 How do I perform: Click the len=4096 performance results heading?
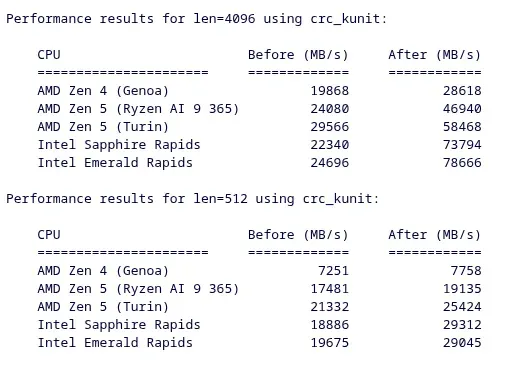click(196, 19)
